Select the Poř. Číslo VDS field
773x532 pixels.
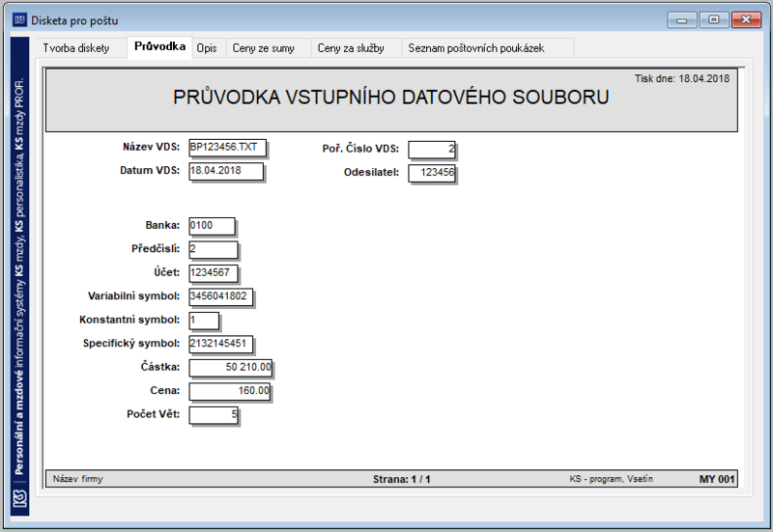431,150
